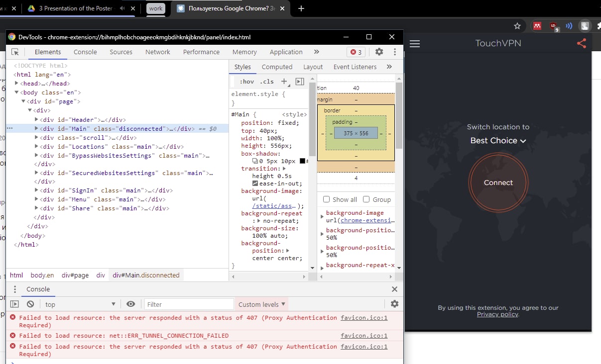Enable the Group checkbox
This screenshot has height=364, width=601.
pyautogui.click(x=366, y=199)
